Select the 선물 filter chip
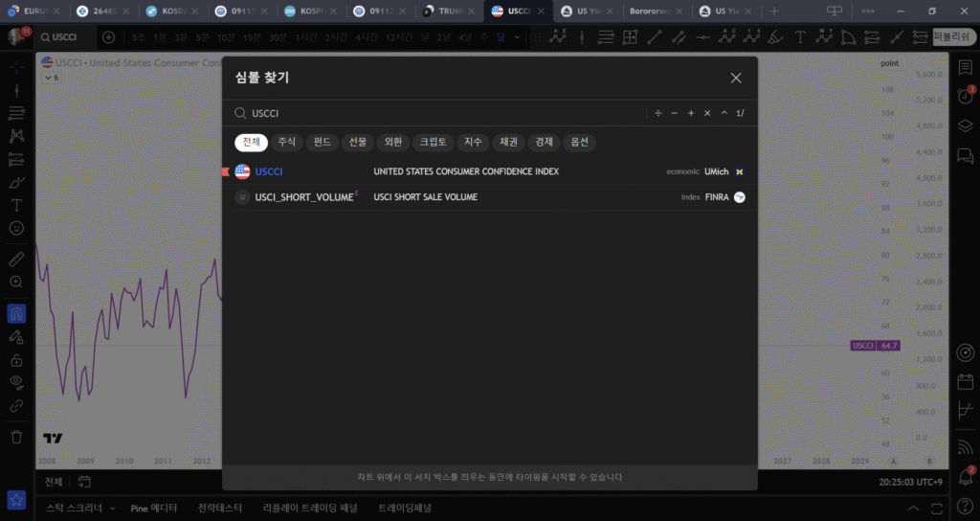980x521 pixels. coord(358,142)
